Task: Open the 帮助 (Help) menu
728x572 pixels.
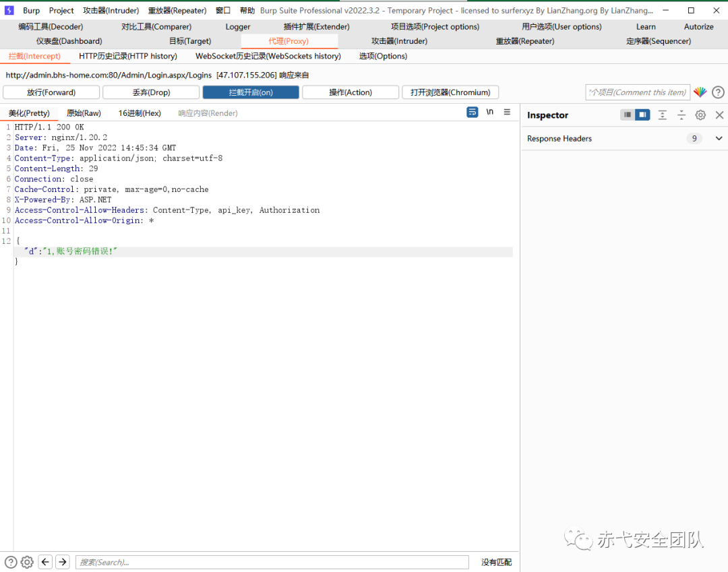Action: 247,10
